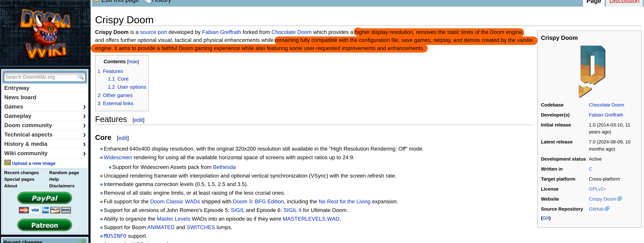The height and width of the screenshot is (243, 644).
Task: Click external link icon beside GitHub
Action: pyautogui.click(x=607, y=209)
